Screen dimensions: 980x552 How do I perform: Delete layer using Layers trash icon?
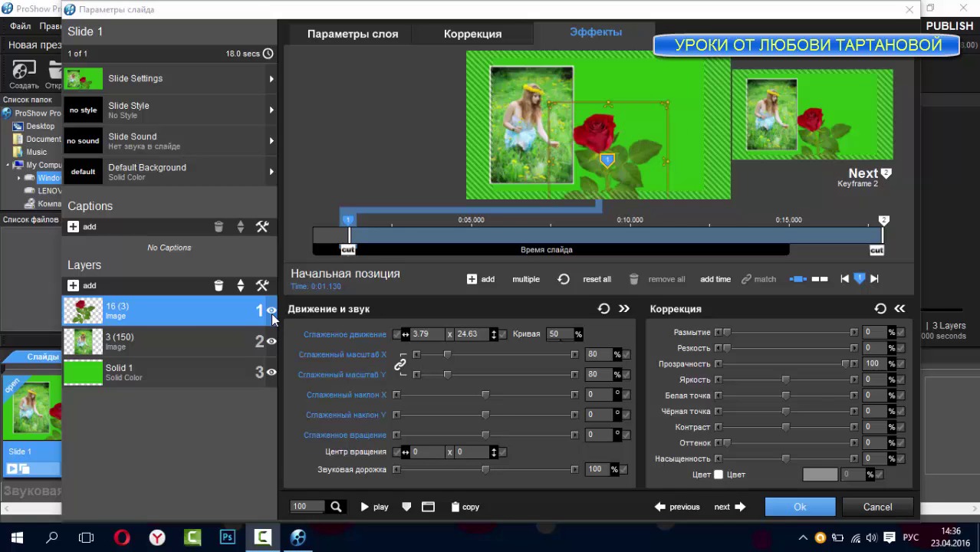tap(219, 286)
